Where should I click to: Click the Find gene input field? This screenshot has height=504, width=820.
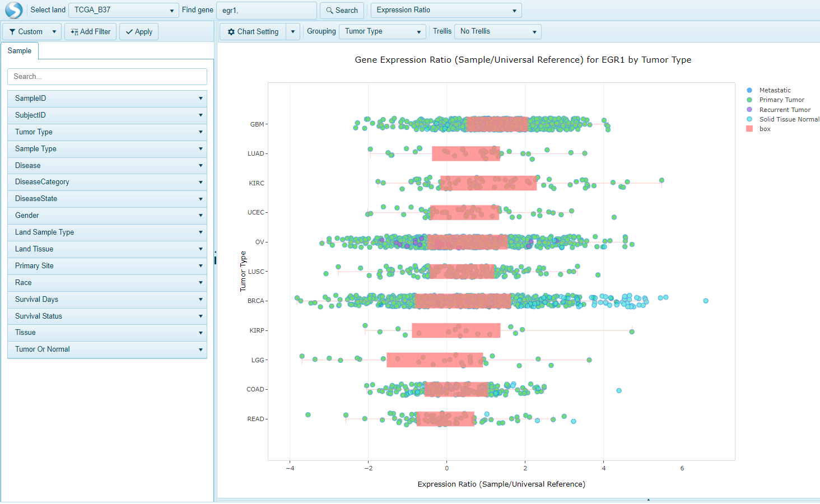(x=266, y=10)
